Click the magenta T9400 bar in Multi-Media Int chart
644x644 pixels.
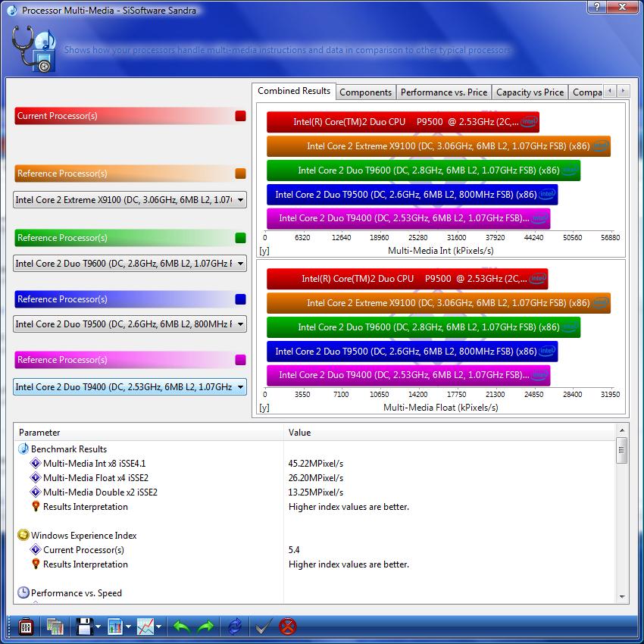(408, 218)
